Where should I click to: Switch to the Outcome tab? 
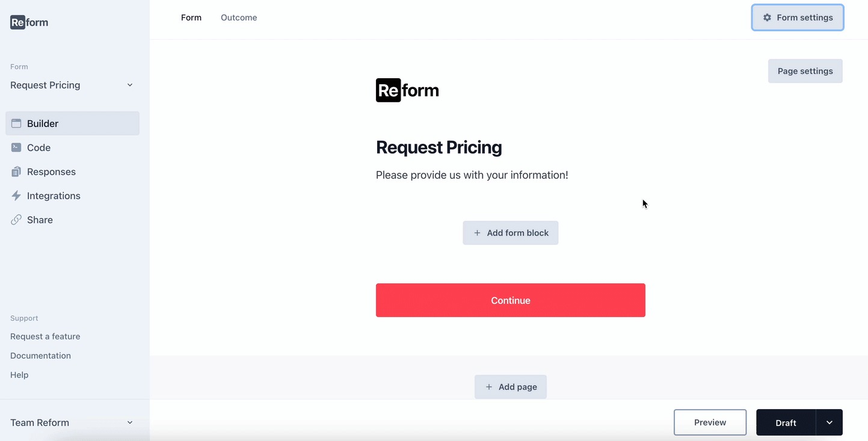point(239,17)
